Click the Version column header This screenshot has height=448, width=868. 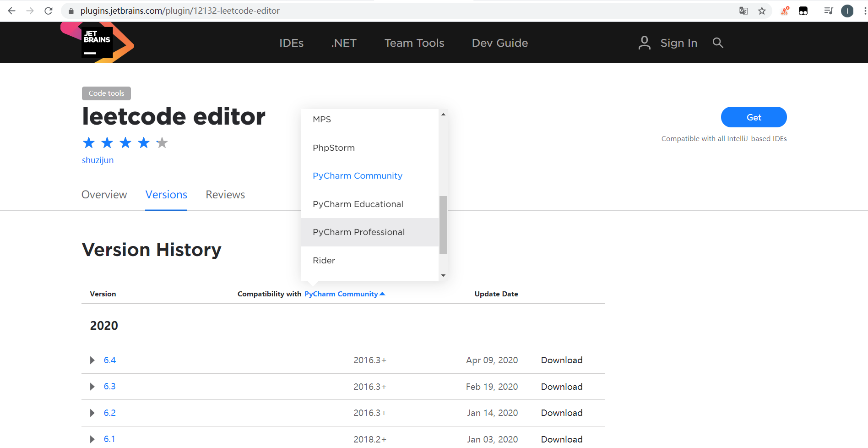[103, 294]
